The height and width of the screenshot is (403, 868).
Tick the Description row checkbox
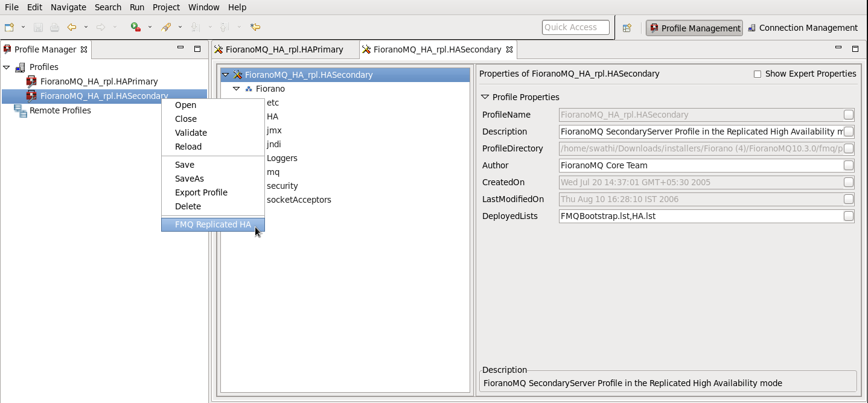tap(849, 132)
